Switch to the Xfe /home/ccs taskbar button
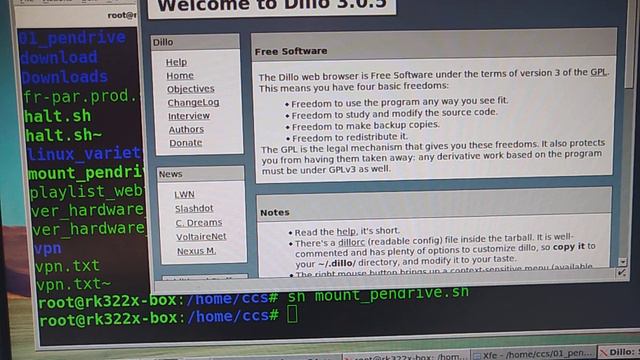Image resolution: width=640 pixels, height=360 pixels. [x=533, y=354]
